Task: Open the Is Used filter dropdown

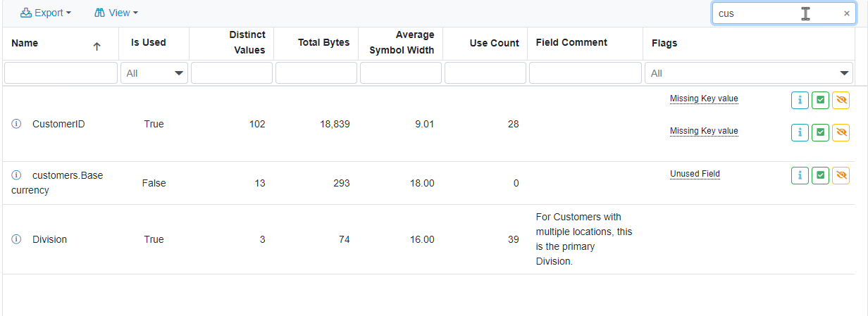Action: coord(154,73)
